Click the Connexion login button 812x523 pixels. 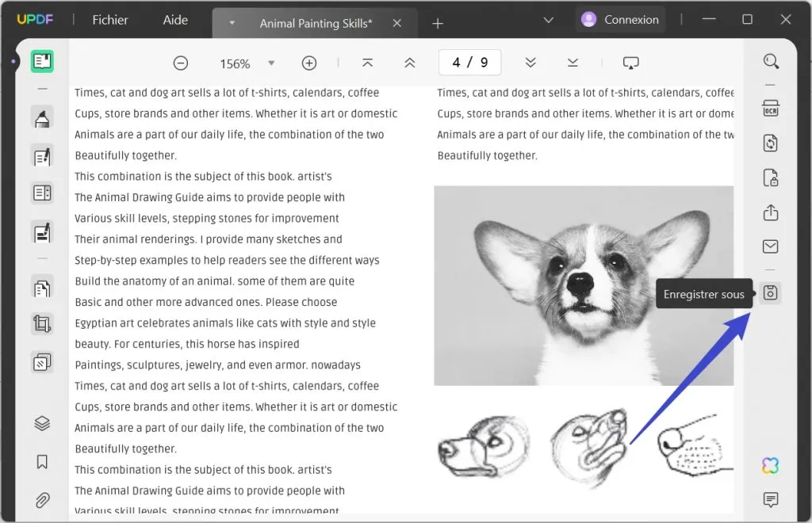(x=621, y=19)
